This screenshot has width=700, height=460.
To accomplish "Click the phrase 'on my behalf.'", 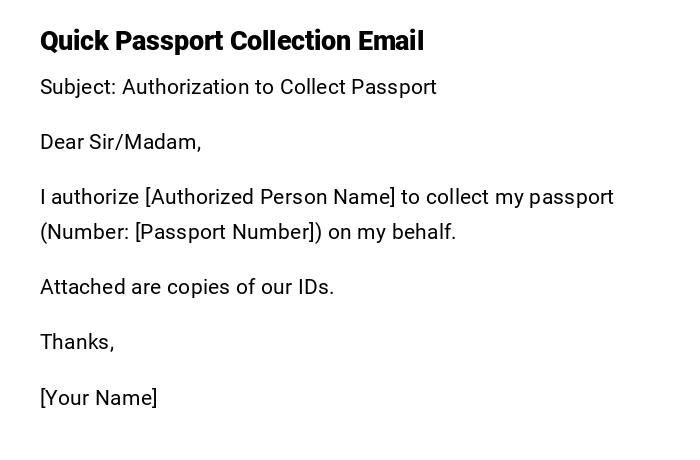I will (392, 232).
